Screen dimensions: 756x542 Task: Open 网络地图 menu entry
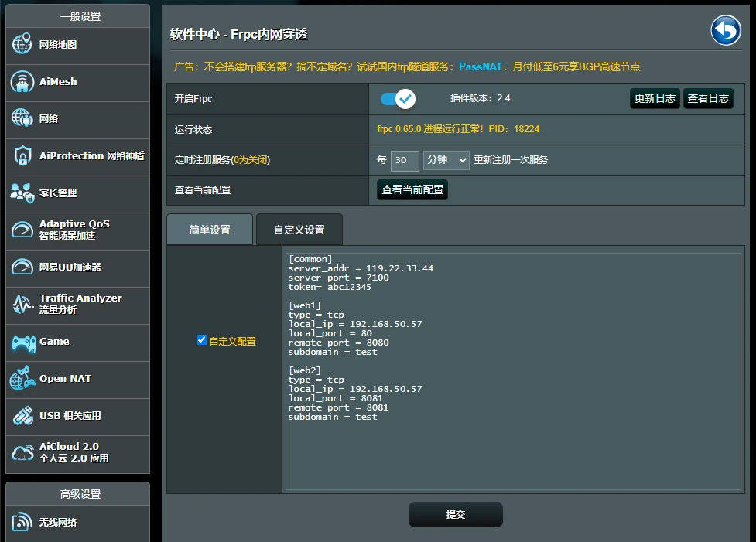(77, 46)
